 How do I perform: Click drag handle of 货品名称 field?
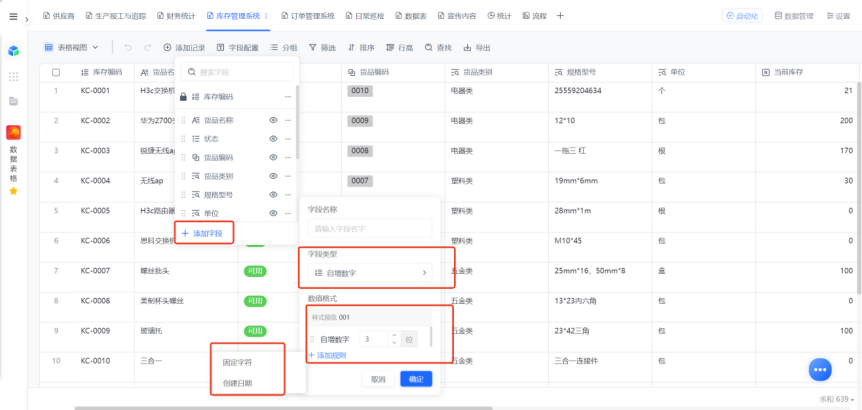pos(184,120)
